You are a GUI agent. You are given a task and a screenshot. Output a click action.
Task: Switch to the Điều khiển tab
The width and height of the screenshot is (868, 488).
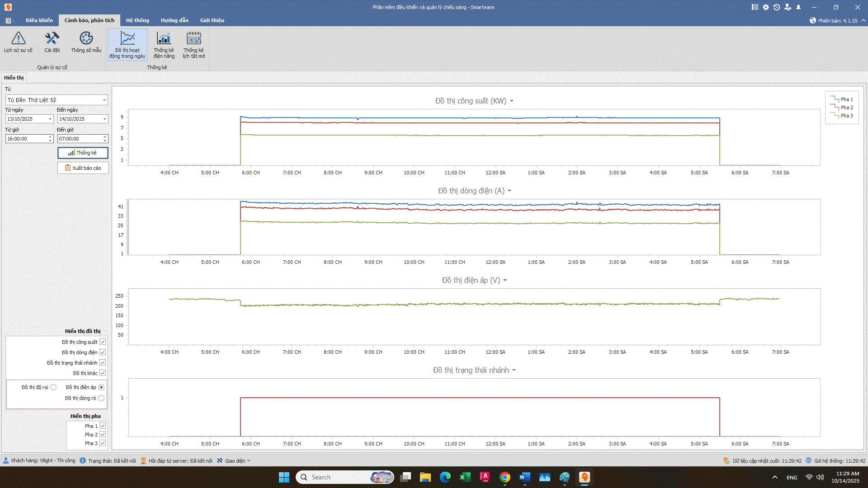39,20
